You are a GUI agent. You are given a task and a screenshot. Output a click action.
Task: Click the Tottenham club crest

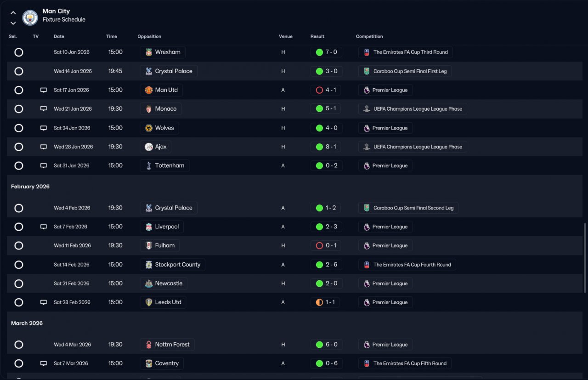tap(148, 166)
